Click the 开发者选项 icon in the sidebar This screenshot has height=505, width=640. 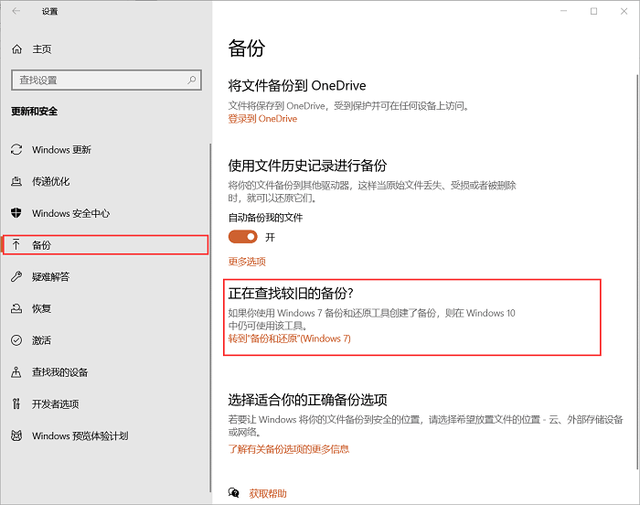(x=16, y=404)
